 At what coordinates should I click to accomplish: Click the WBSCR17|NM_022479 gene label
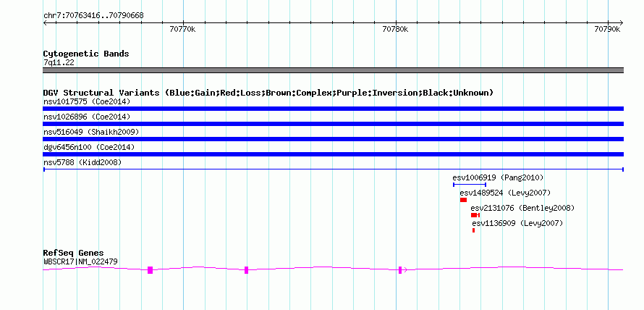[81, 261]
